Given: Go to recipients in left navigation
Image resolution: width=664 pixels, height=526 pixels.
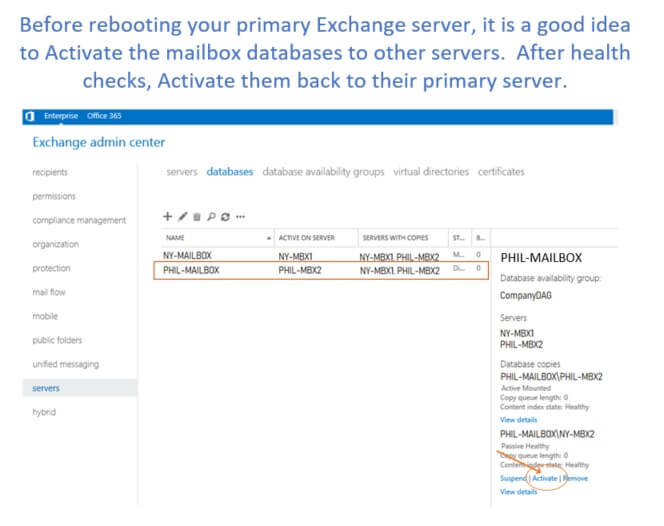Looking at the screenshot, I should click(x=50, y=172).
